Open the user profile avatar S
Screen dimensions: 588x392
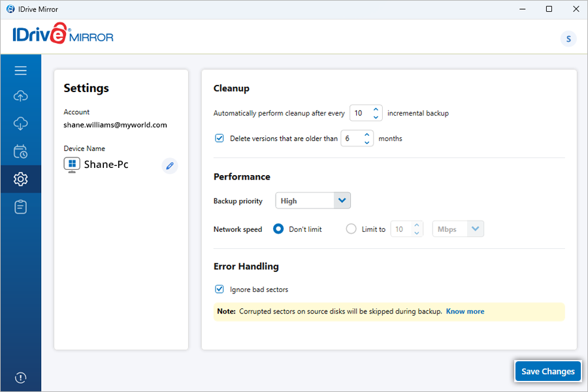[x=568, y=39]
